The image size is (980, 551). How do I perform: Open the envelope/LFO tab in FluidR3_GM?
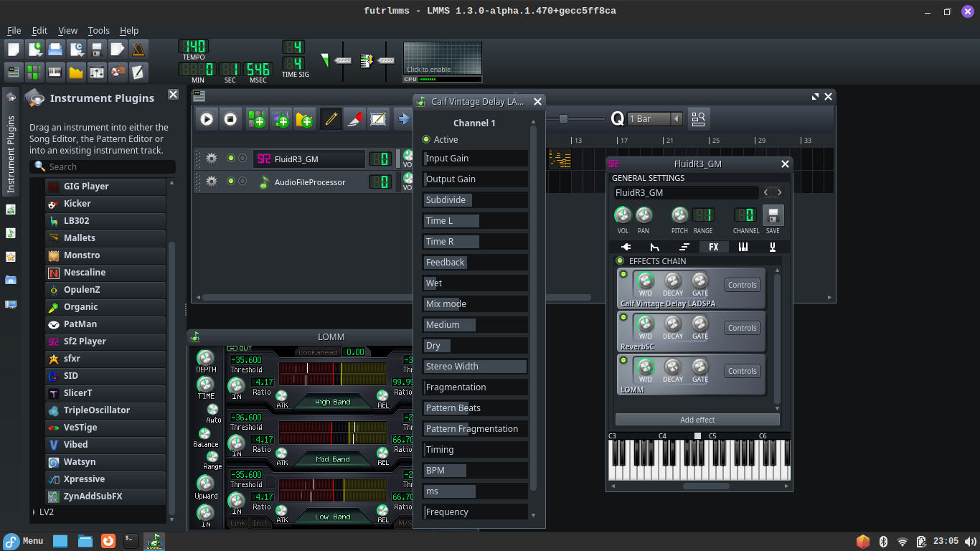654,247
